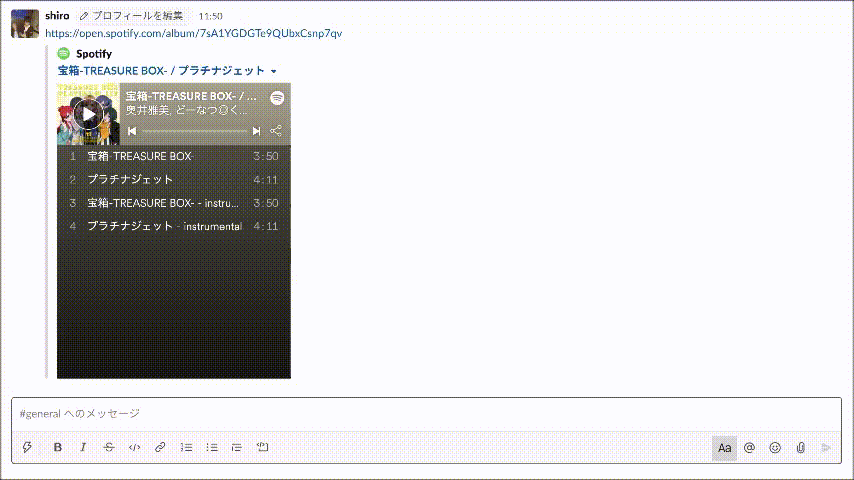Click the send message arrow

point(826,447)
